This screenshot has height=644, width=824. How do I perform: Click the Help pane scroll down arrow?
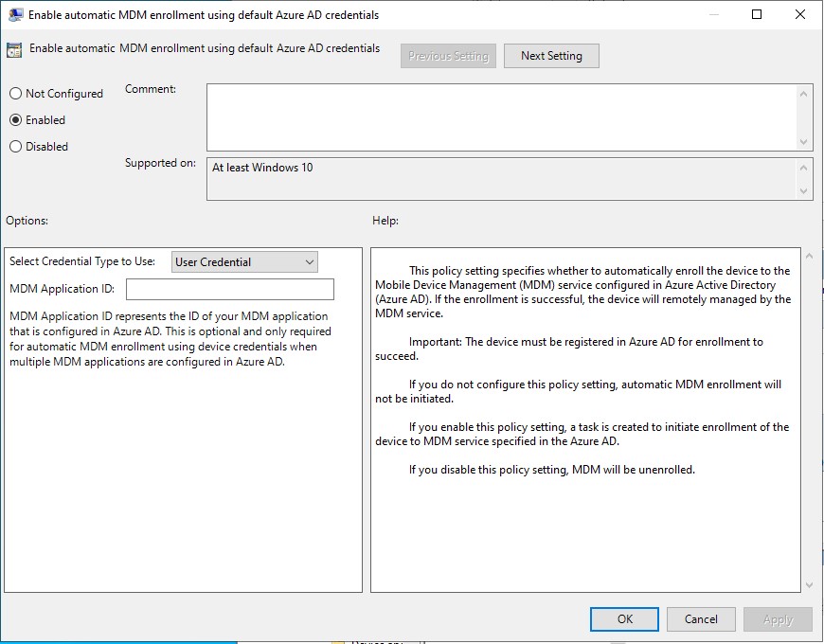click(809, 584)
